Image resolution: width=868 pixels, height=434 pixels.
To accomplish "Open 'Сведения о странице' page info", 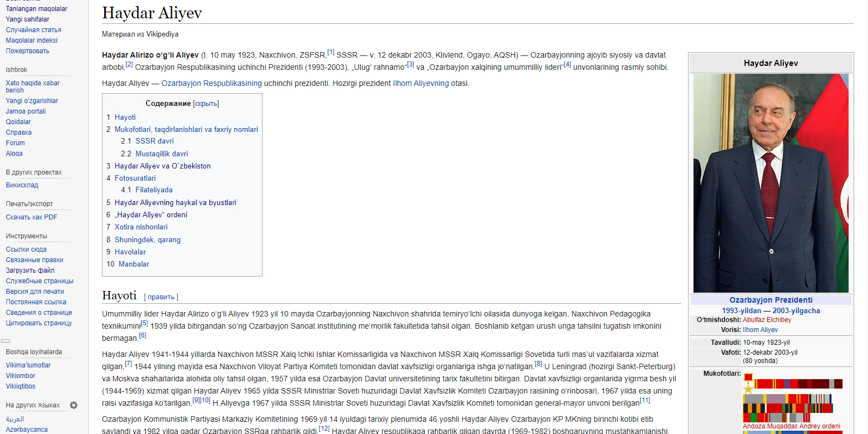I will coord(39,313).
